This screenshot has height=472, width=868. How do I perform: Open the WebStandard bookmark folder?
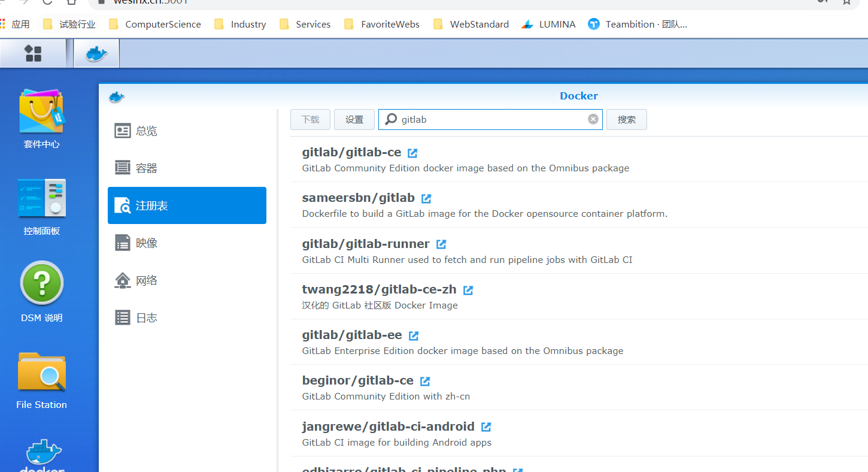coord(471,25)
